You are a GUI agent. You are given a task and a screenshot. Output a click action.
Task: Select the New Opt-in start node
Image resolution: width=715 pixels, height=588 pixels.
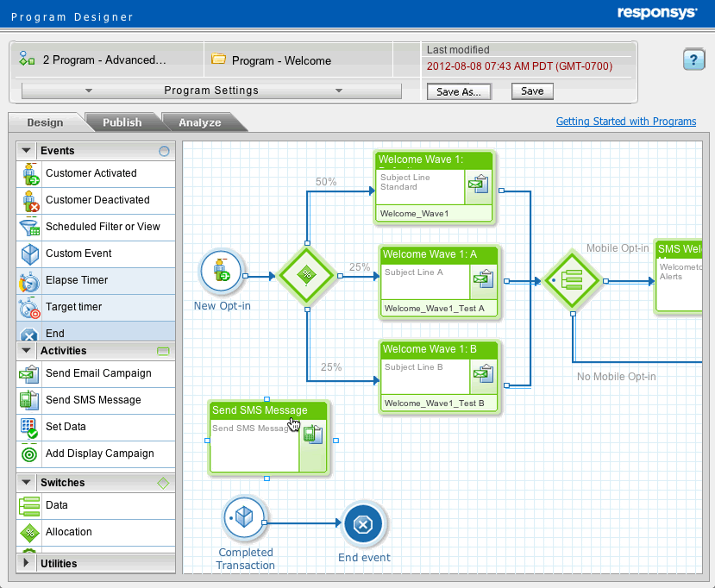click(221, 271)
